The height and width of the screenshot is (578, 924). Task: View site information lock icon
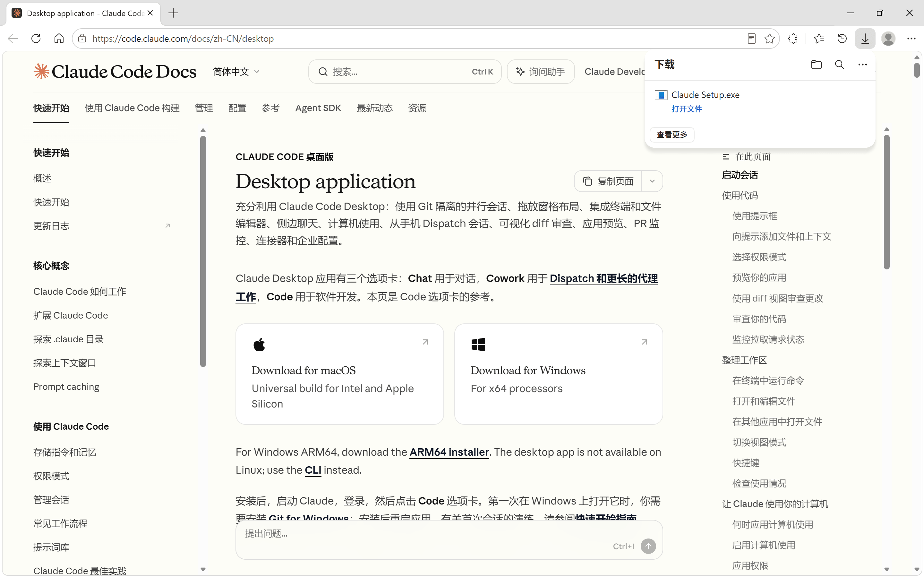(x=82, y=39)
